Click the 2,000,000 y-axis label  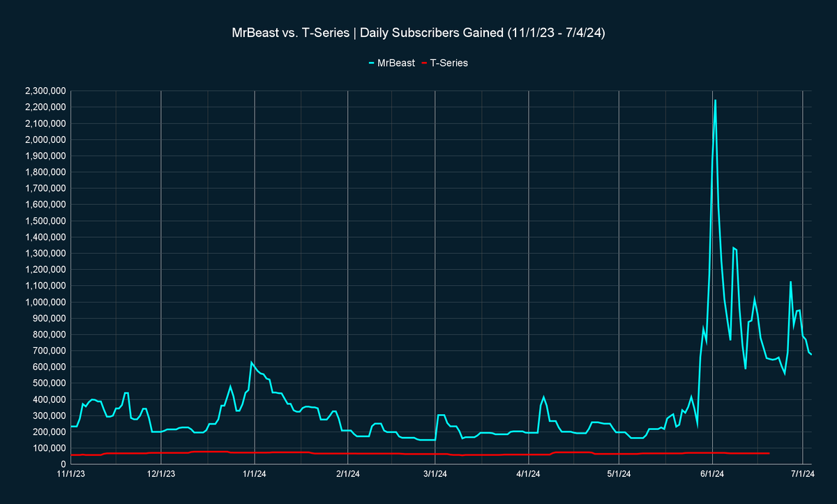coord(45,140)
